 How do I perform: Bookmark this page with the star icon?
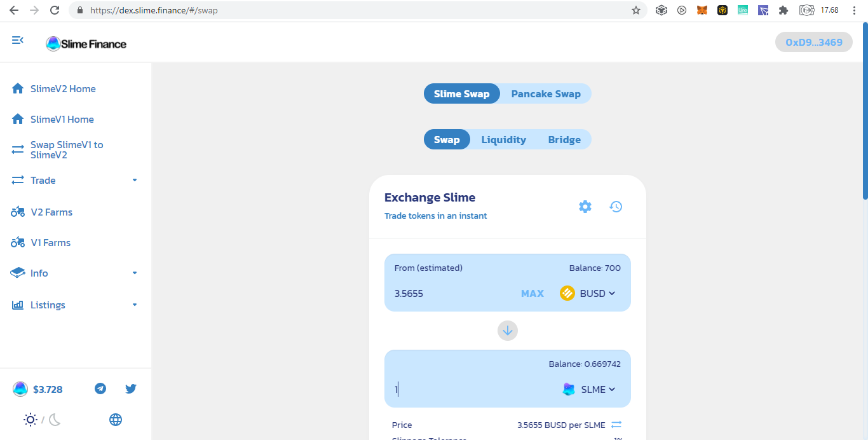[636, 10]
